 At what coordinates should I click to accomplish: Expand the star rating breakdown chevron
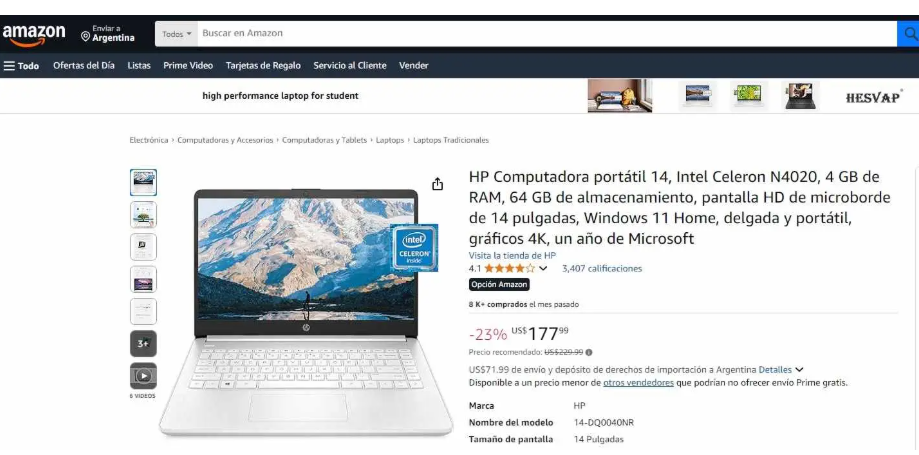(543, 269)
